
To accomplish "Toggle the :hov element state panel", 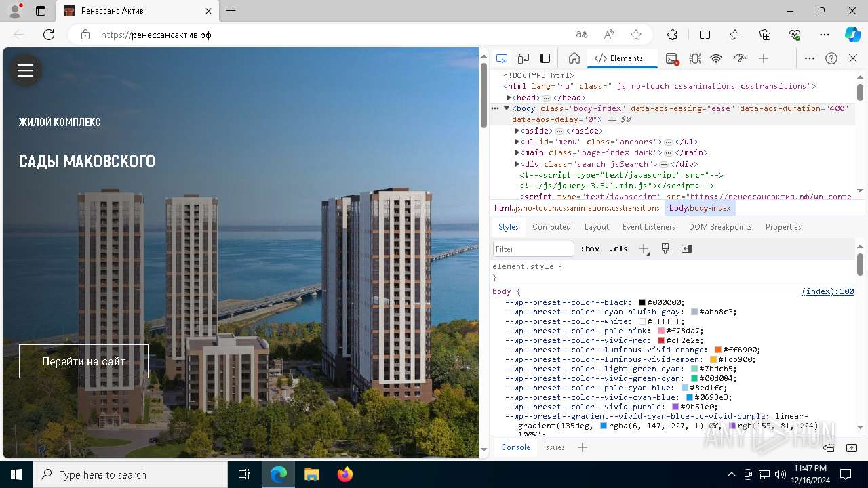I will point(590,249).
